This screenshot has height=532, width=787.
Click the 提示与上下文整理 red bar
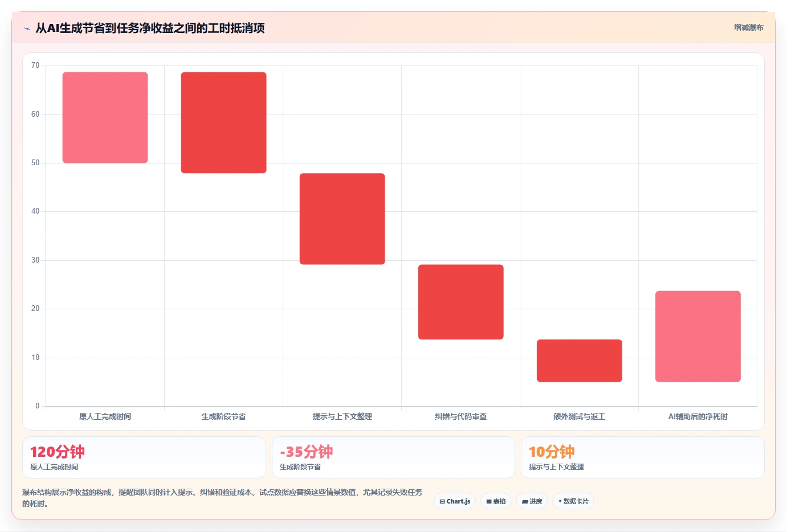pyautogui.click(x=342, y=219)
